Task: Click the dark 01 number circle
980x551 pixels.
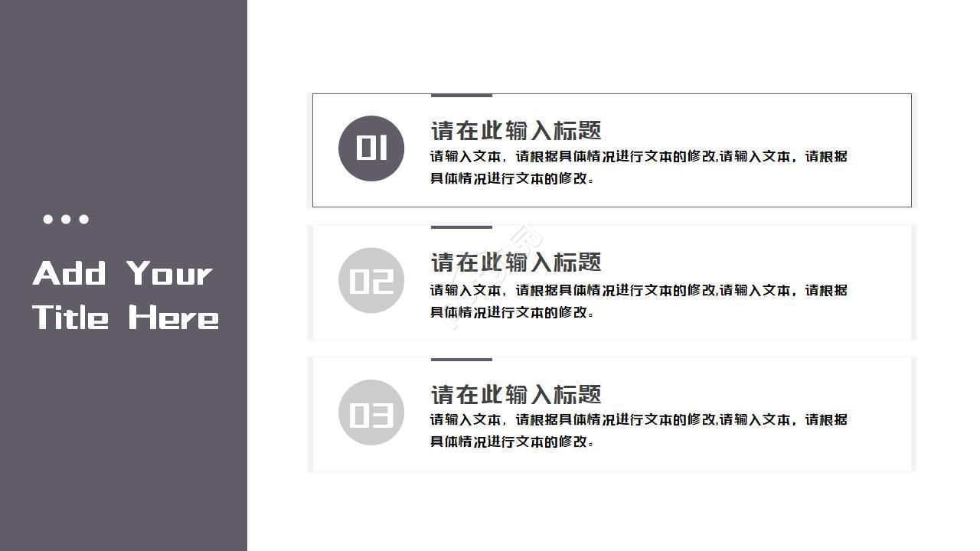Action: click(371, 148)
